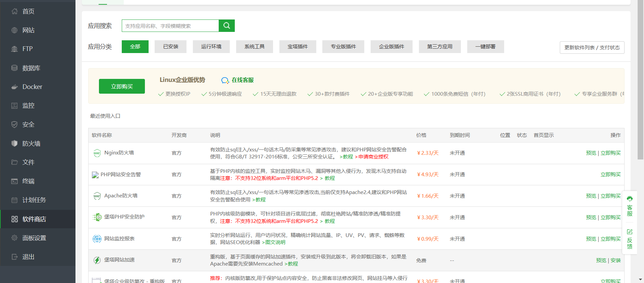Switch to the 运行环境 category
This screenshot has width=644, height=283.
pos(211,47)
